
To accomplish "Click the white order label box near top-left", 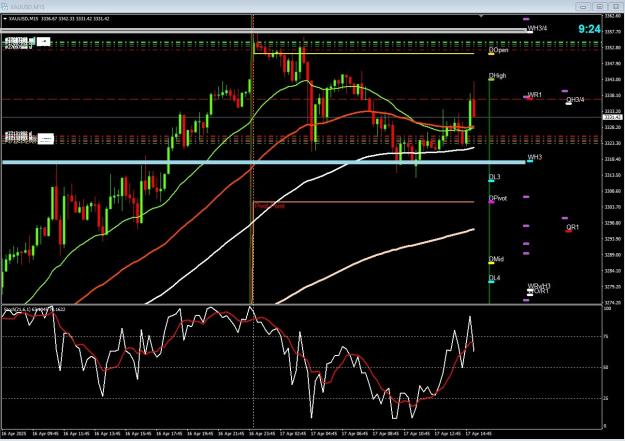I will coord(43,41).
